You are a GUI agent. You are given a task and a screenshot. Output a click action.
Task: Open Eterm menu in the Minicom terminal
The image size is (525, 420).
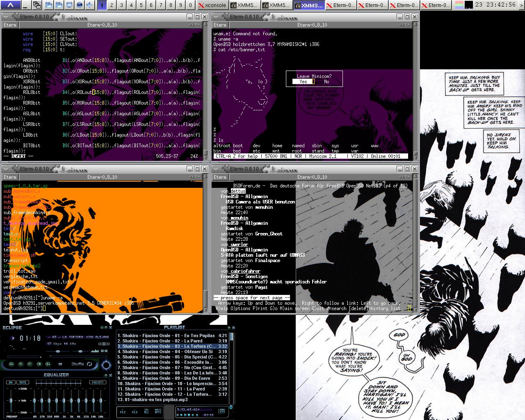[x=220, y=25]
